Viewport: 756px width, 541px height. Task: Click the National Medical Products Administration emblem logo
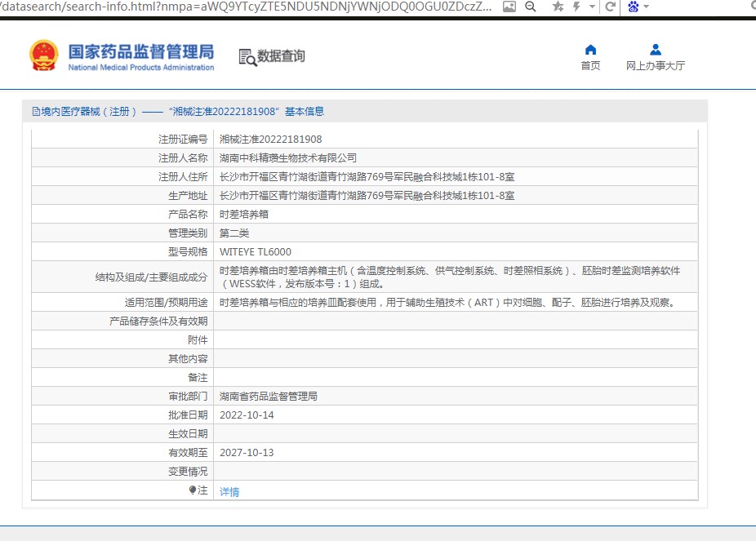coord(44,55)
